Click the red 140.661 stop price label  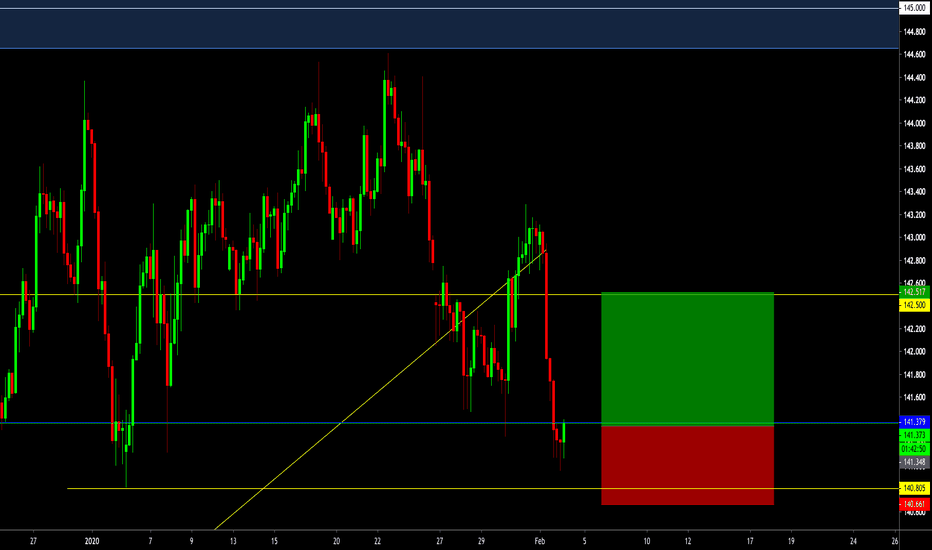914,504
